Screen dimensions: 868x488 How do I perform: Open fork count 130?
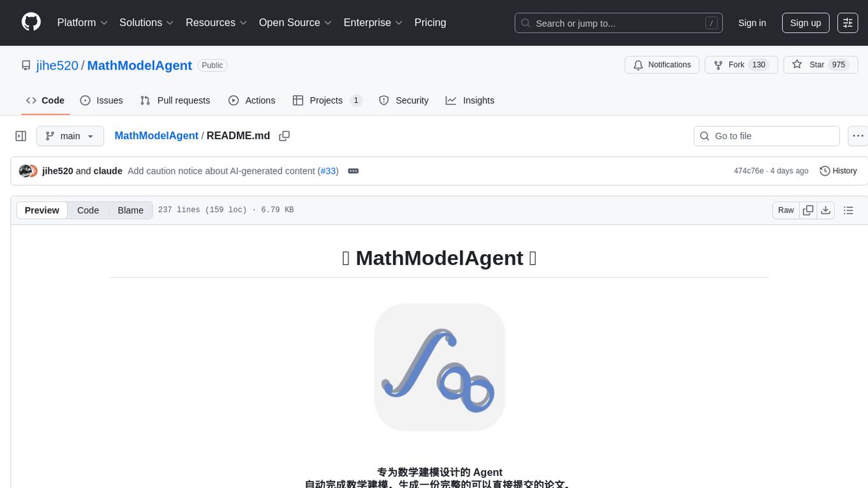point(759,65)
